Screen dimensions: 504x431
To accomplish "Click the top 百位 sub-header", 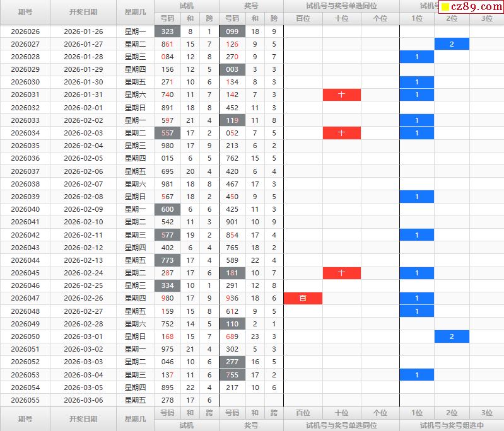I will point(303,18).
